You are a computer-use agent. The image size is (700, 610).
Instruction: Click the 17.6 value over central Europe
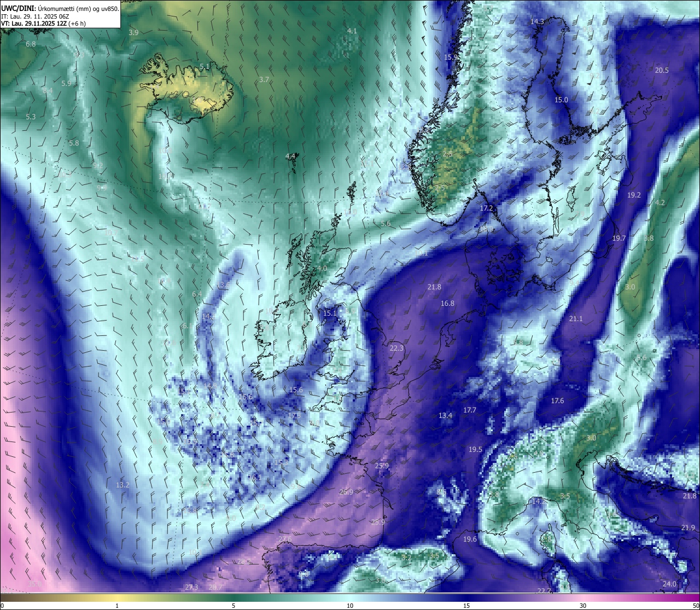[557, 400]
